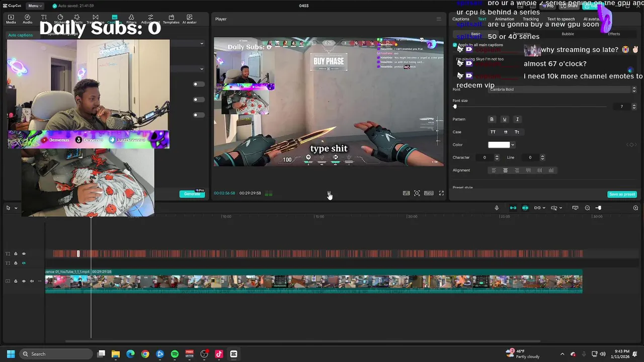The height and width of the screenshot is (362, 644).
Task: Expand the CapCut Menu dropdown
Action: pos(35,6)
